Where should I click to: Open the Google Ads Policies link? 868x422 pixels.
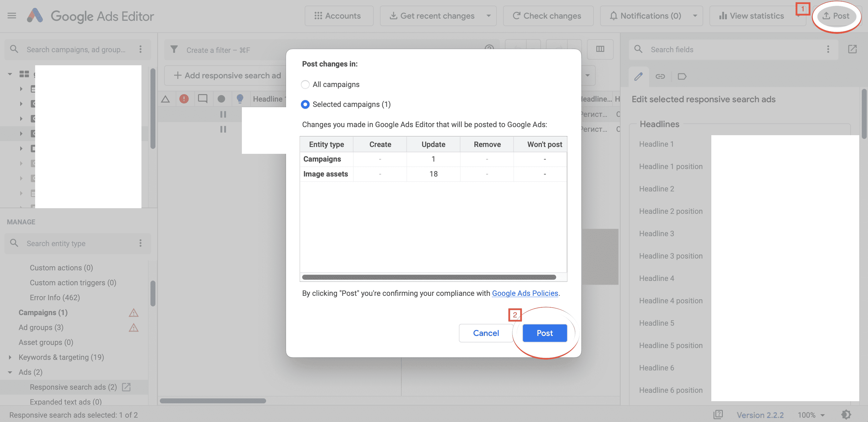pos(525,293)
